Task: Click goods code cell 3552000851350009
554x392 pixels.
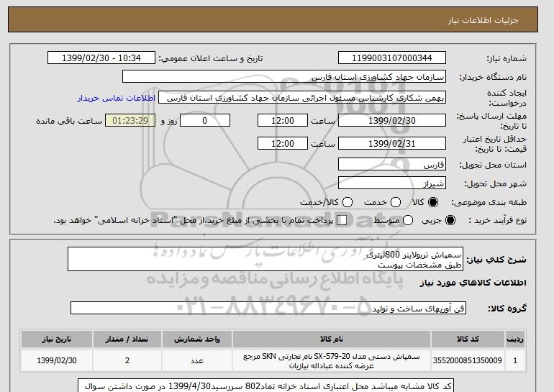Action: pos(468,360)
